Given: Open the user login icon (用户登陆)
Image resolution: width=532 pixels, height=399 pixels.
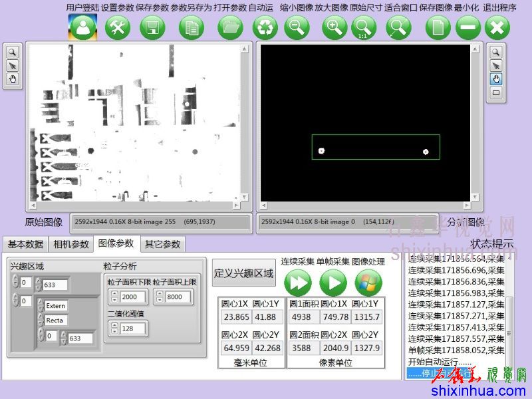Looking at the screenshot, I should click(x=82, y=27).
